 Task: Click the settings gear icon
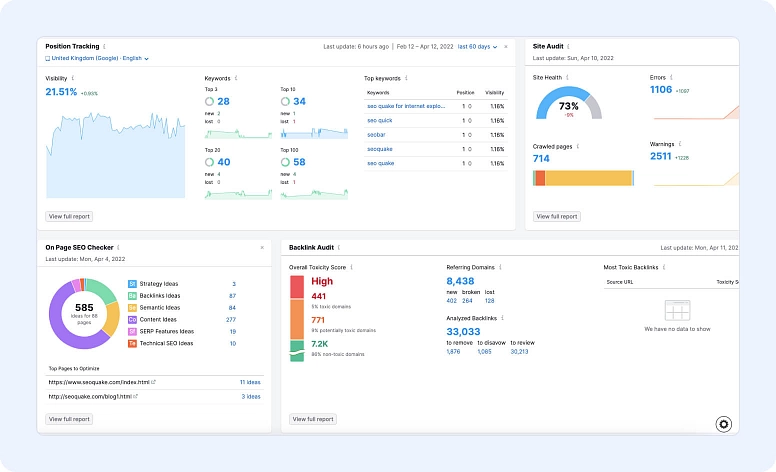724,424
